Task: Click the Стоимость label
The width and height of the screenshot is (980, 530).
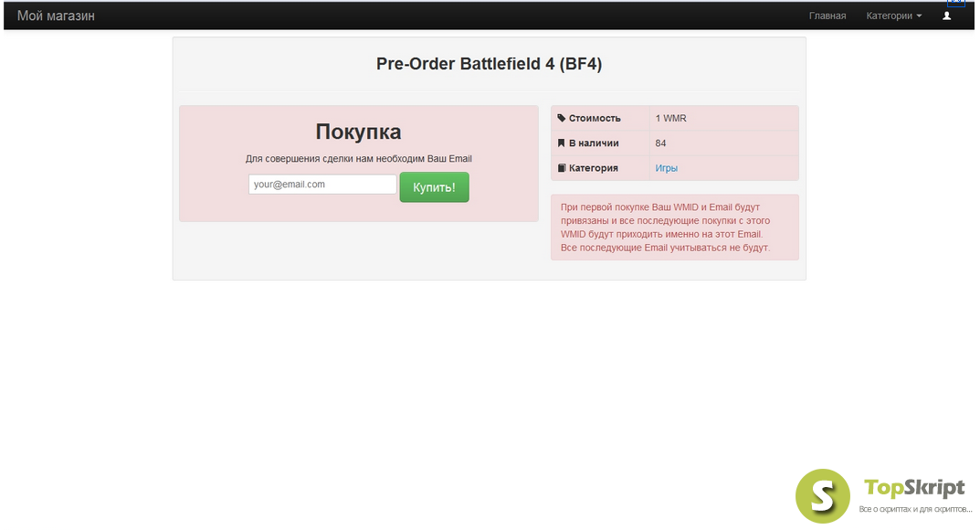Action: 595,118
